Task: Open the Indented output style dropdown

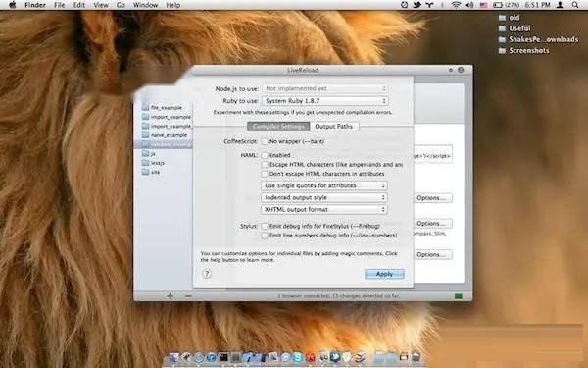Action: tap(324, 197)
